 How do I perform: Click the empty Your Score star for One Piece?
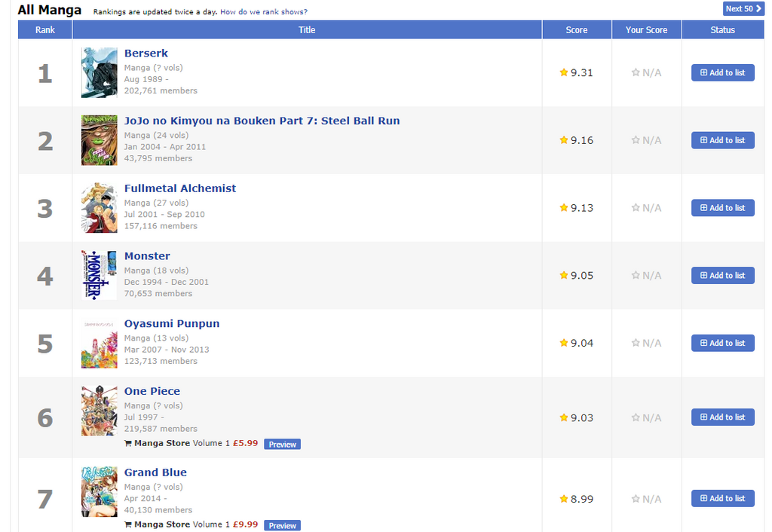[636, 417]
